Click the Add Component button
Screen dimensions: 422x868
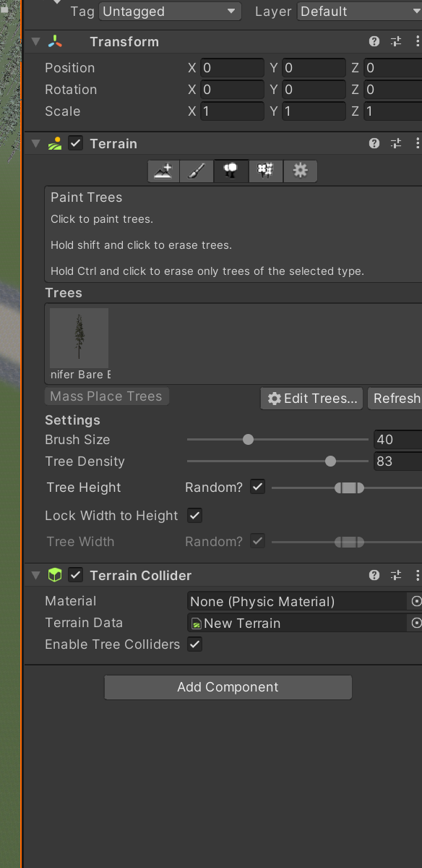click(228, 687)
